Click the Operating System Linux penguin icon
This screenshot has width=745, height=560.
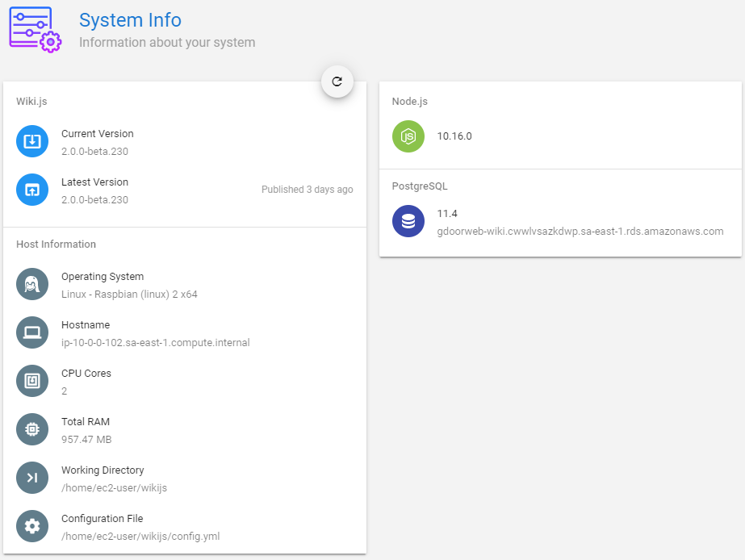point(32,284)
